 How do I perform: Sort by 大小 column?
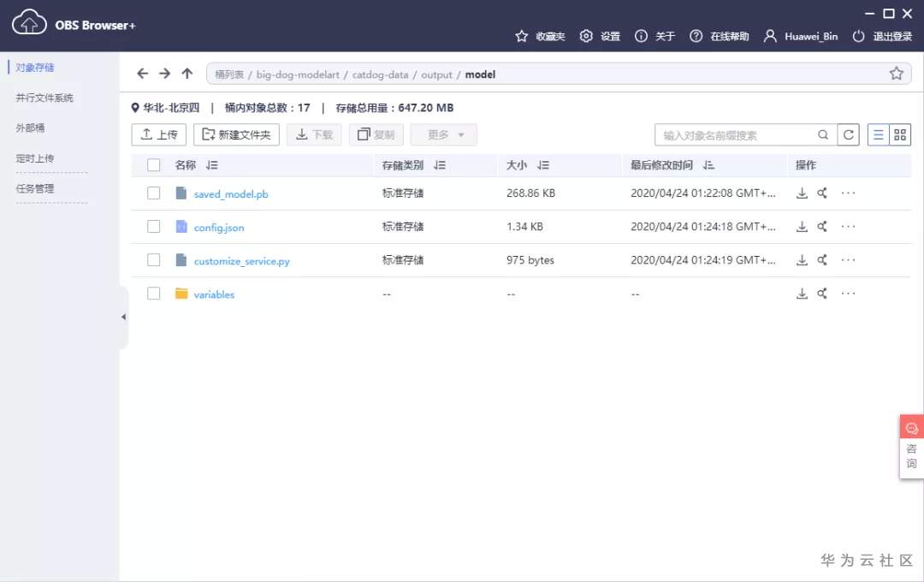[543, 166]
